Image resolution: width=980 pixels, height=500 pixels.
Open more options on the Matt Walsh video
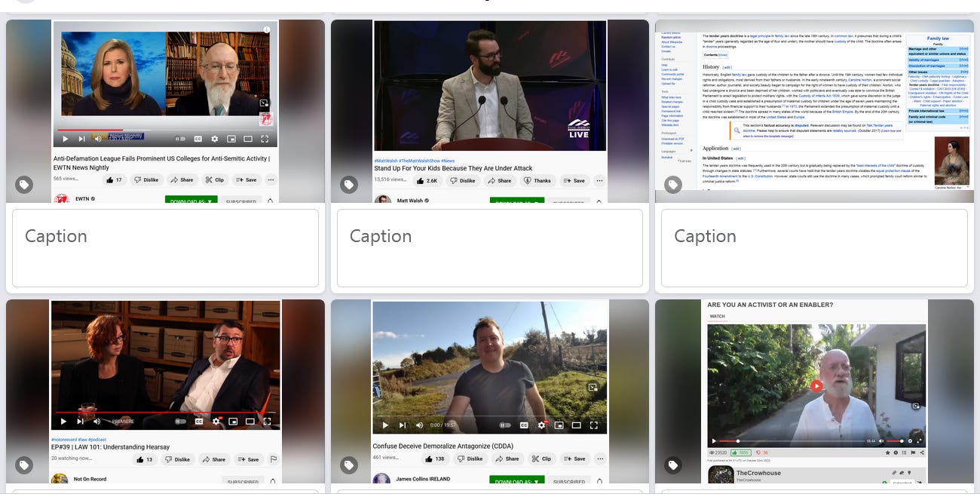pyautogui.click(x=599, y=181)
